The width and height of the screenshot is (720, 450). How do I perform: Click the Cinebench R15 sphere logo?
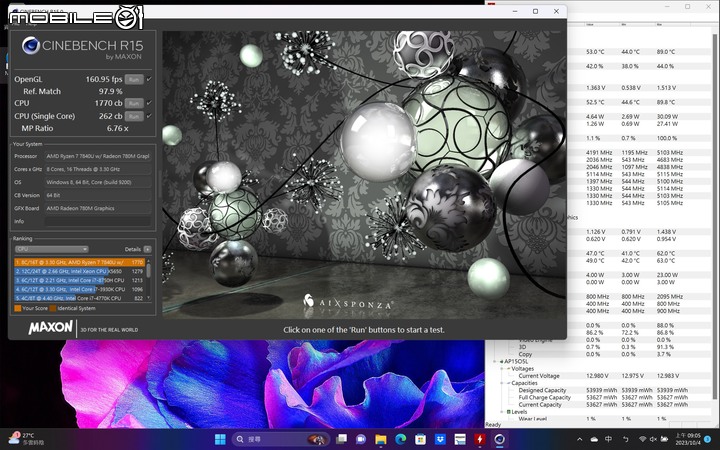click(x=31, y=45)
